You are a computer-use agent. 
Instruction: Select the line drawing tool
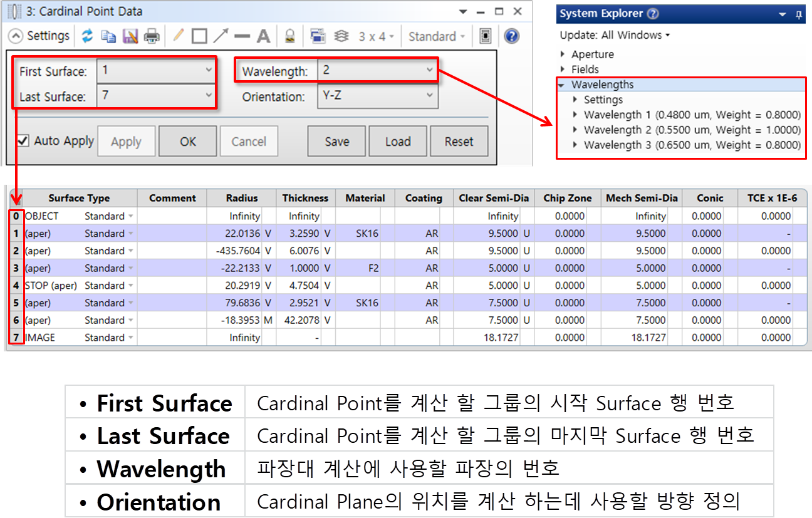[x=242, y=36]
